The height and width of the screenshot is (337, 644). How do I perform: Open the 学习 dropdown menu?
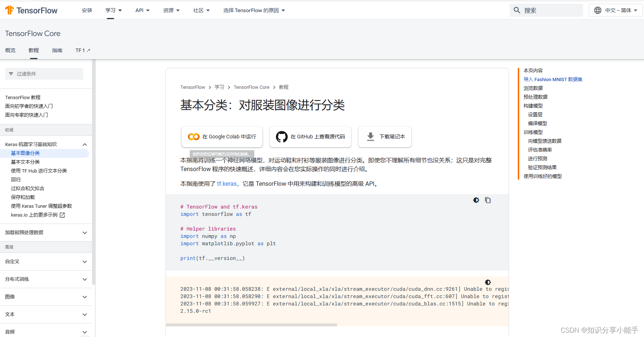[x=113, y=10]
